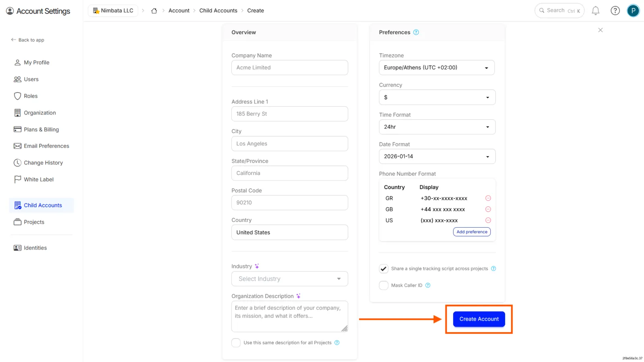The width and height of the screenshot is (644, 362).
Task: Open help for same description for all Projects
Action: [x=337, y=343]
